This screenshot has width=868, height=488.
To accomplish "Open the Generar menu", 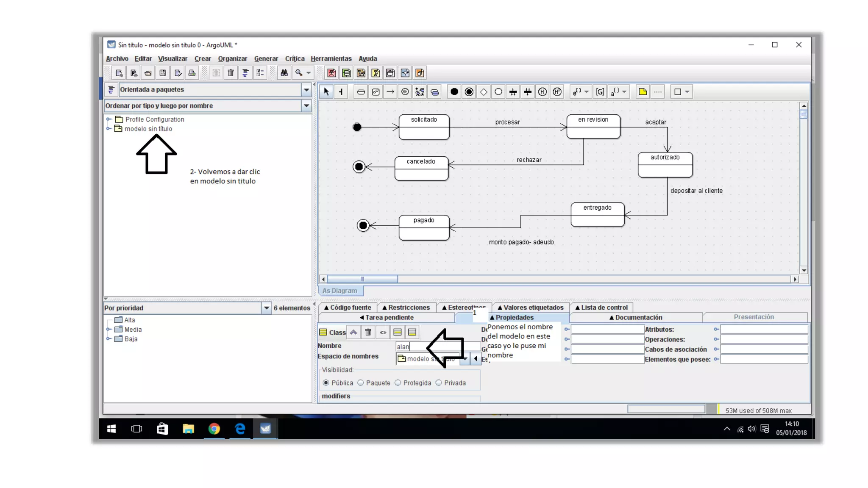I will click(266, 58).
